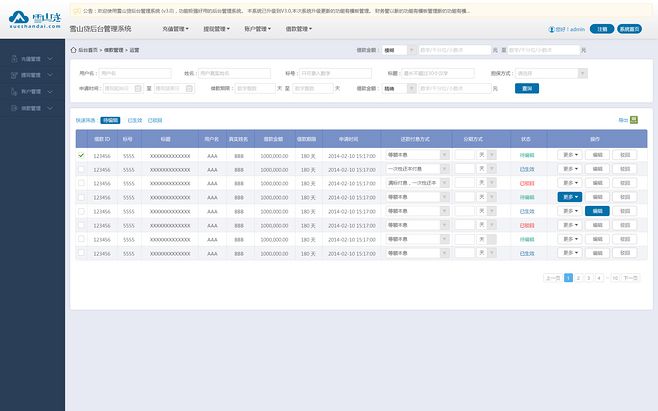
Task: Open third row's 满标付息 repayment dropdown
Action: tap(418, 183)
